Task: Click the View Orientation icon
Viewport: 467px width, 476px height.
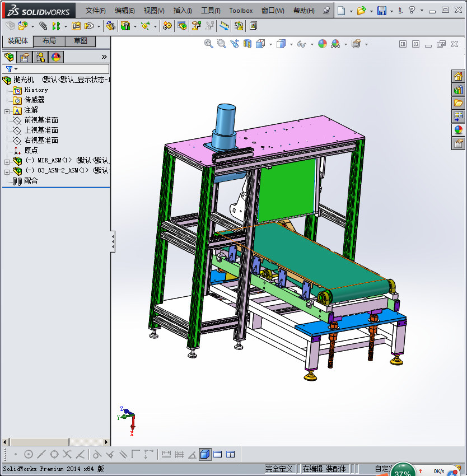Action: coord(260,44)
